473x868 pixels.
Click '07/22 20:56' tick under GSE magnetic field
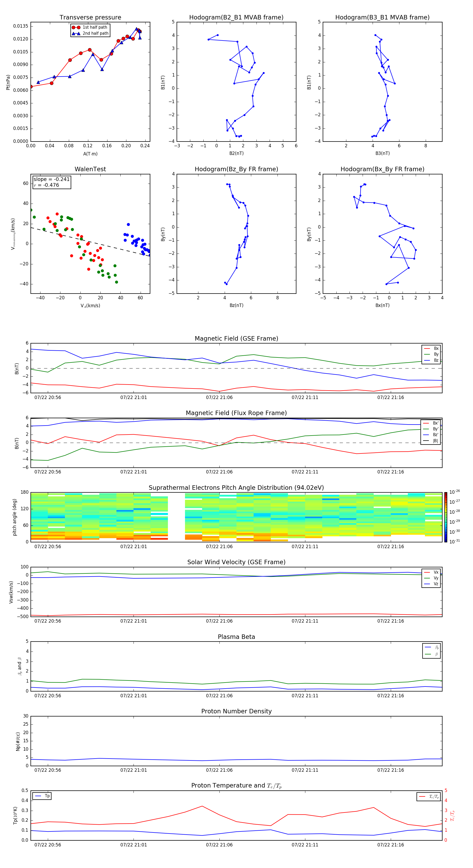[48, 398]
